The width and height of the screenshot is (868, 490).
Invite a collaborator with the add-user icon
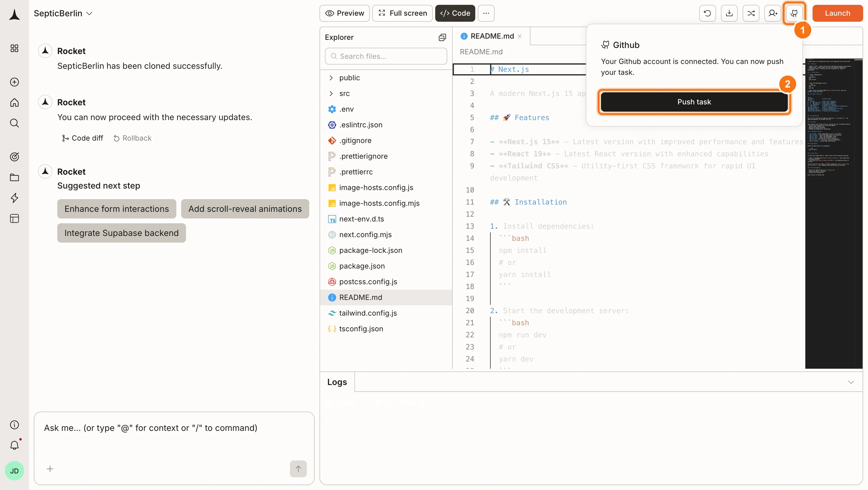pos(773,13)
